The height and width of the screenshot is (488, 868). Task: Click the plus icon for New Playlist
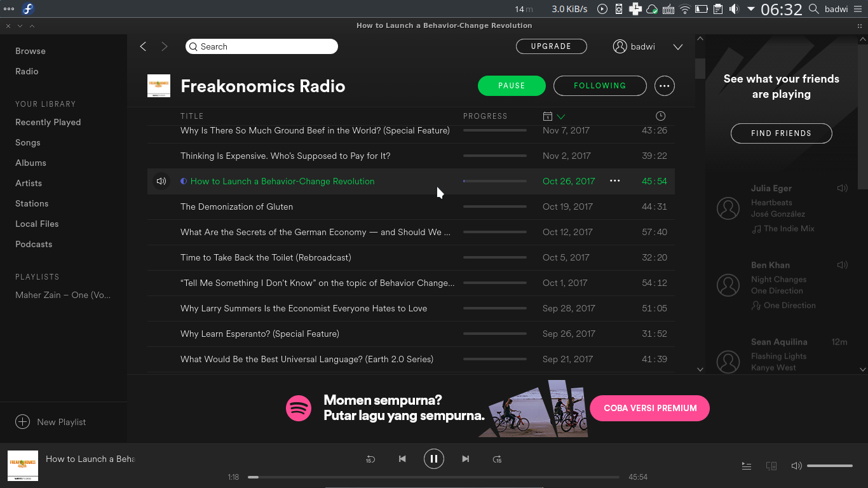tap(22, 422)
